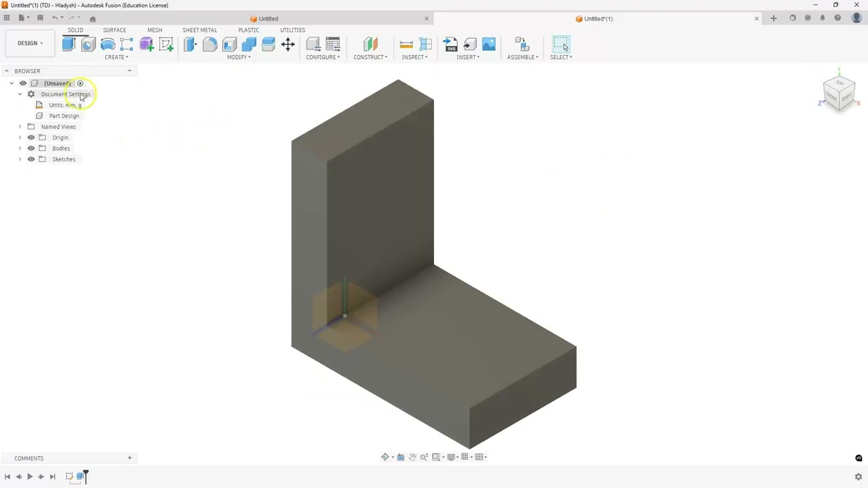Select the Shell tool icon
This screenshot has width=868, height=488.
coord(229,45)
